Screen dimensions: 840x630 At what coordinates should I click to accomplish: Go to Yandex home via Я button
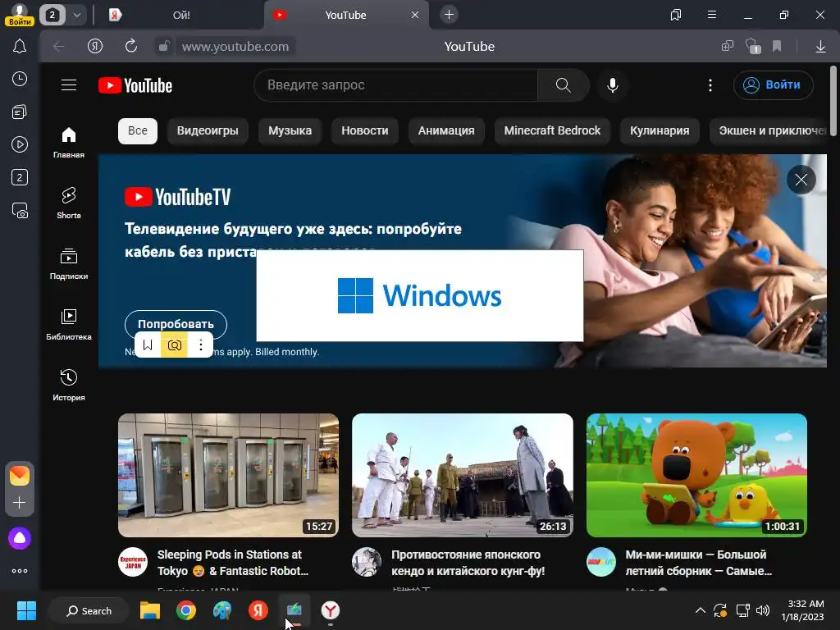tap(95, 46)
